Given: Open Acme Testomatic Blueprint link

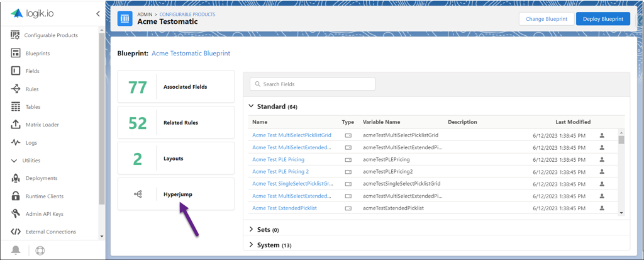Looking at the screenshot, I should click(191, 53).
